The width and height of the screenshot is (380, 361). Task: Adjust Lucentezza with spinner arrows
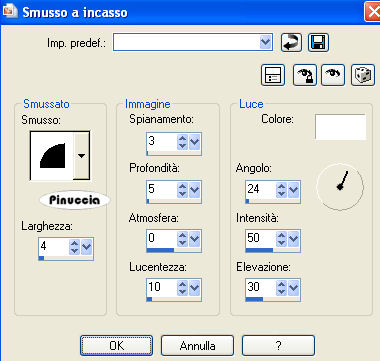click(x=182, y=288)
